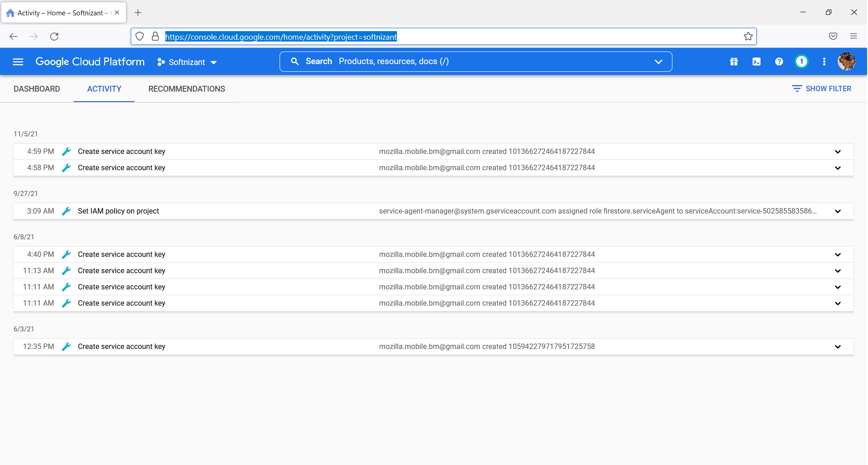Activate Cloud Shell terminal icon
868x465 pixels.
click(756, 61)
